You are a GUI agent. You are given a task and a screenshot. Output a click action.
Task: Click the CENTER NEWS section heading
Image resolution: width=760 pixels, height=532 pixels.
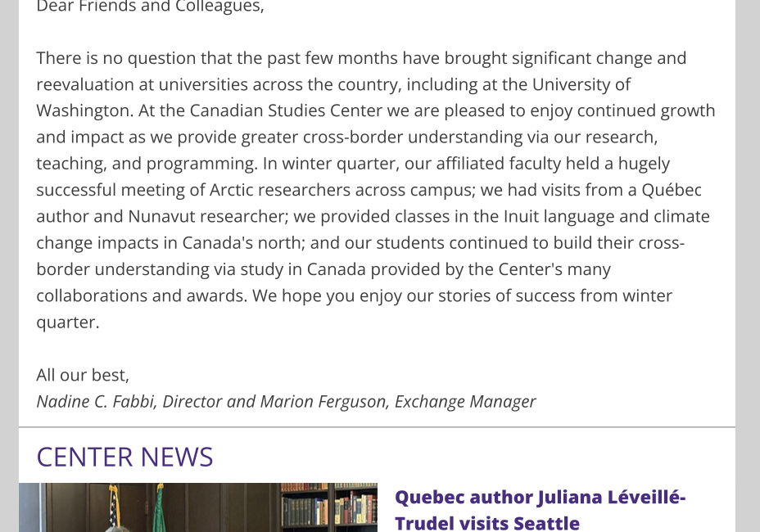pos(124,457)
